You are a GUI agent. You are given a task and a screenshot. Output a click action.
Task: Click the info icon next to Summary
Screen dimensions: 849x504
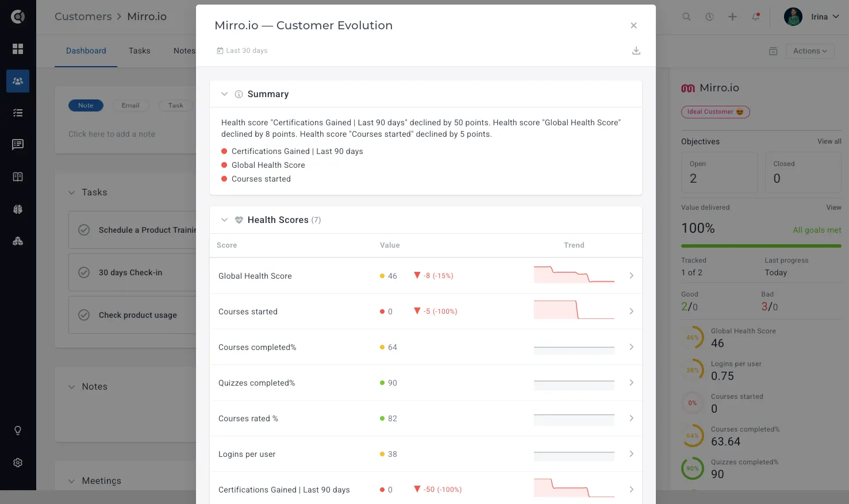[239, 94]
